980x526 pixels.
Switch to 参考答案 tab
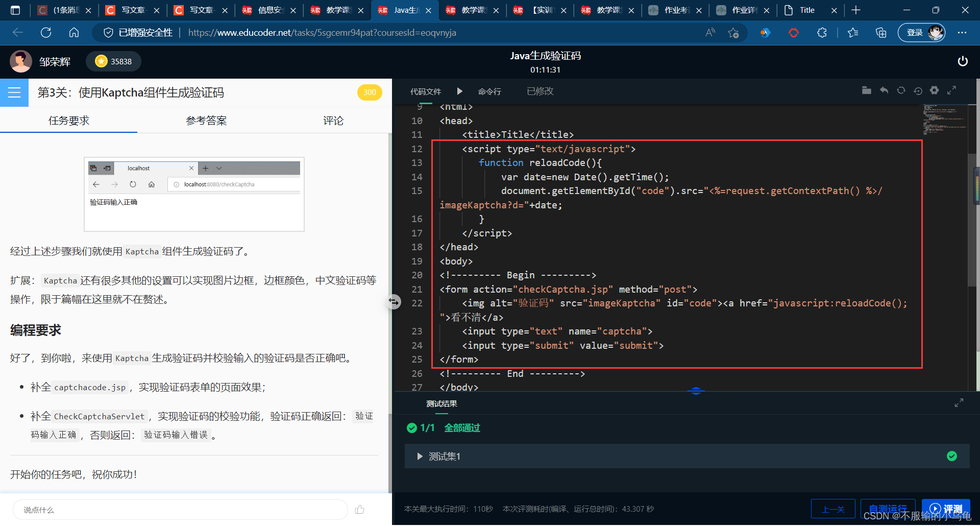pos(206,121)
